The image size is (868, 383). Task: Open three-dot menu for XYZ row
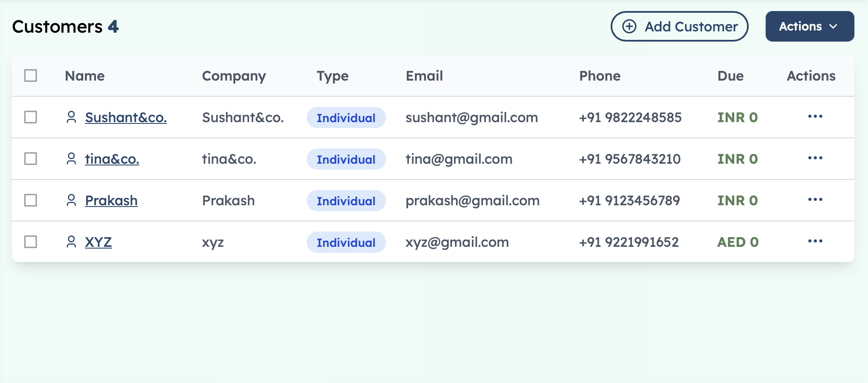click(815, 241)
